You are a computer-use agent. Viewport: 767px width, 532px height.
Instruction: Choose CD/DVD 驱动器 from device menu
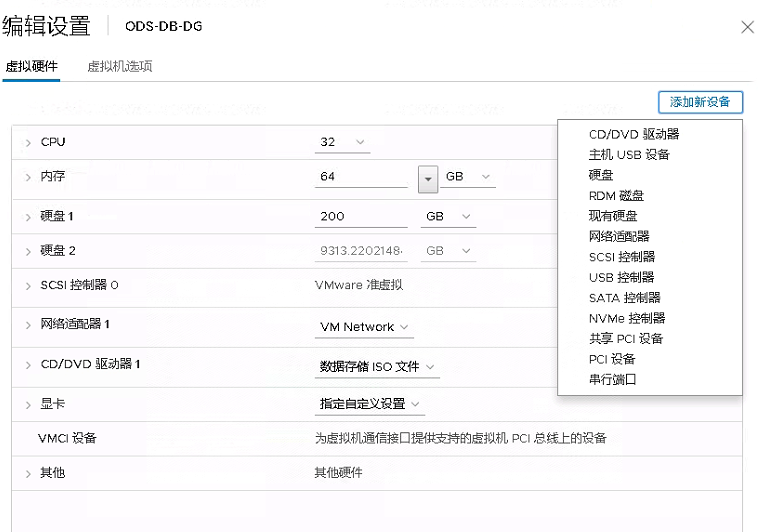click(x=634, y=134)
